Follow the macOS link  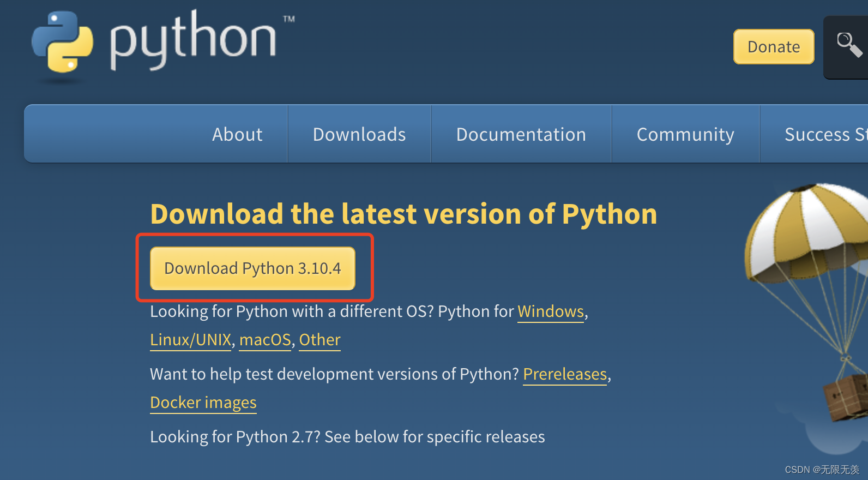tap(265, 340)
